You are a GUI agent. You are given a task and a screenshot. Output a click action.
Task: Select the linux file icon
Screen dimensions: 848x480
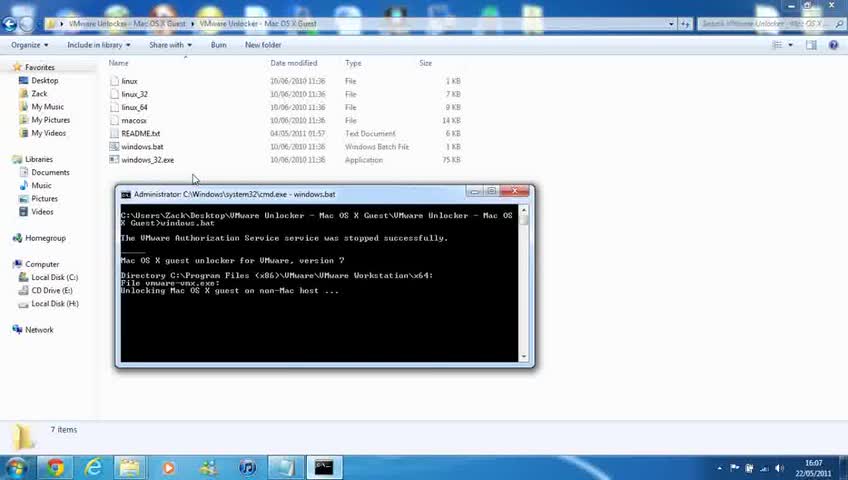[114, 81]
